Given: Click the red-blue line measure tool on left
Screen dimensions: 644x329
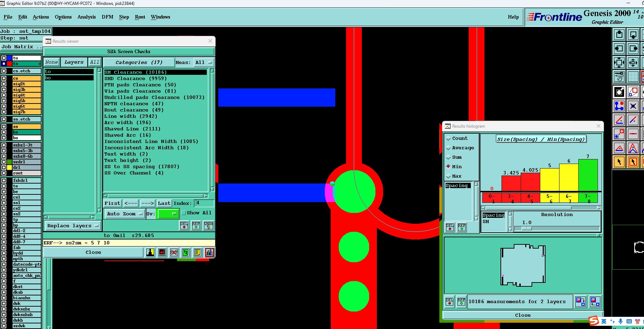Looking at the screenshot, I should 619,120.
